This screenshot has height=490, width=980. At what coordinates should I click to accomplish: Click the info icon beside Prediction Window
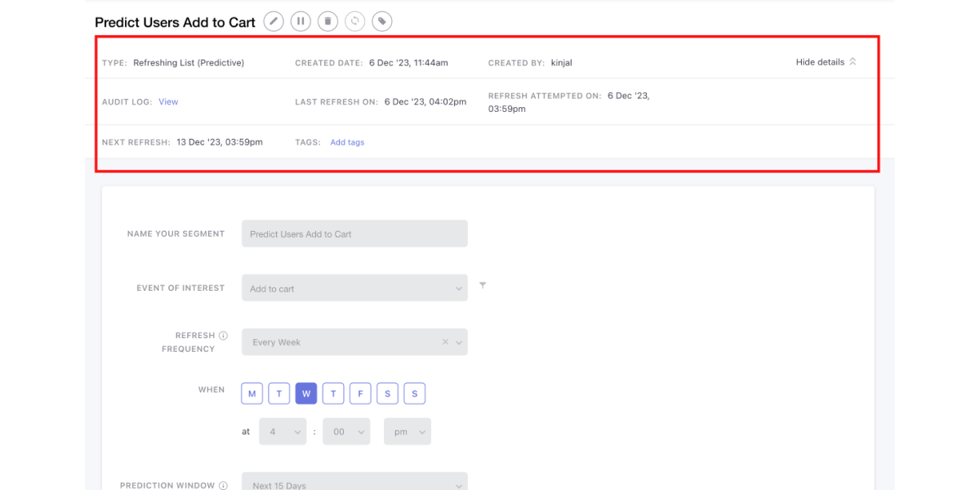223,485
